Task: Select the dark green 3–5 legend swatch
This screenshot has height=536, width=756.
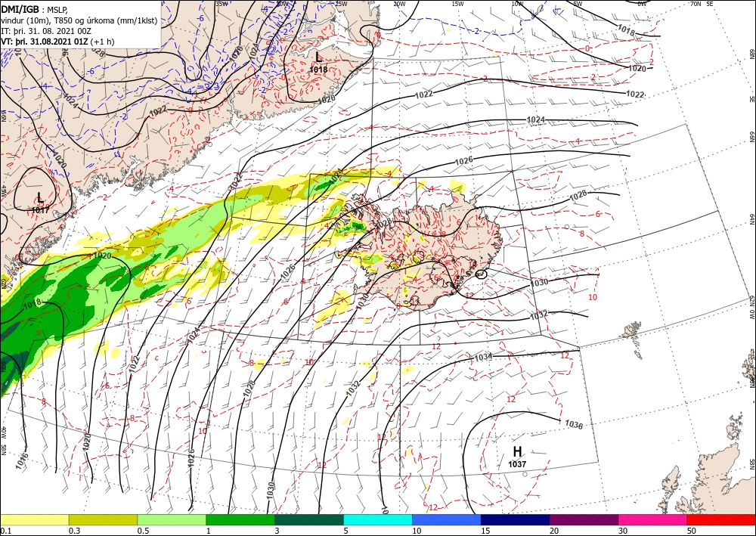Action: point(309,519)
